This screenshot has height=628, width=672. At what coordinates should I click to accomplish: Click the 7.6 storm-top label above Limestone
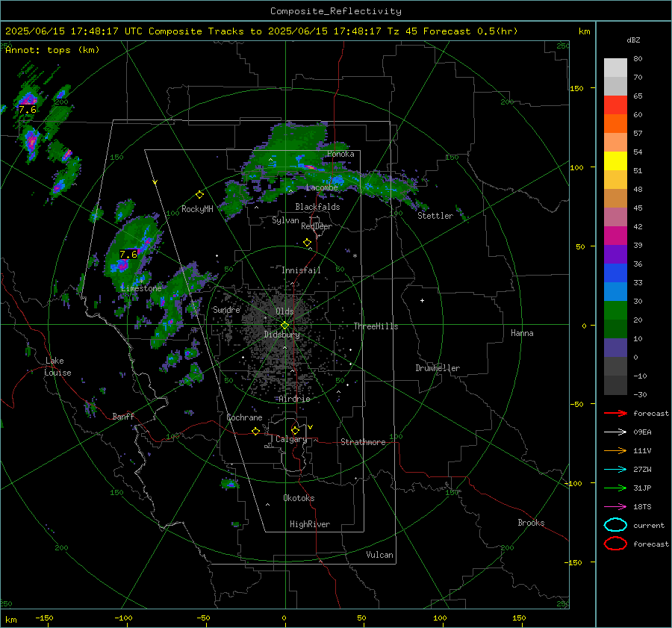128,254
